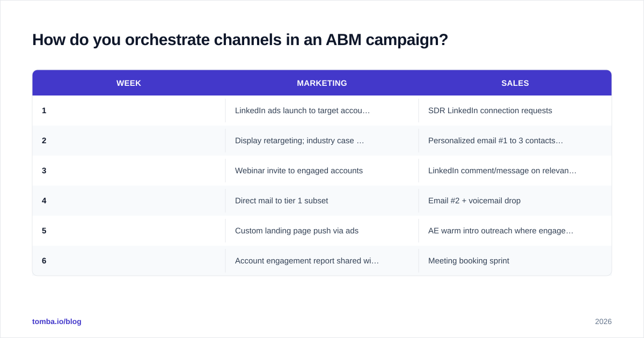Click the week 2 cell
Image resolution: width=644 pixels, height=338 pixels.
[x=129, y=141]
